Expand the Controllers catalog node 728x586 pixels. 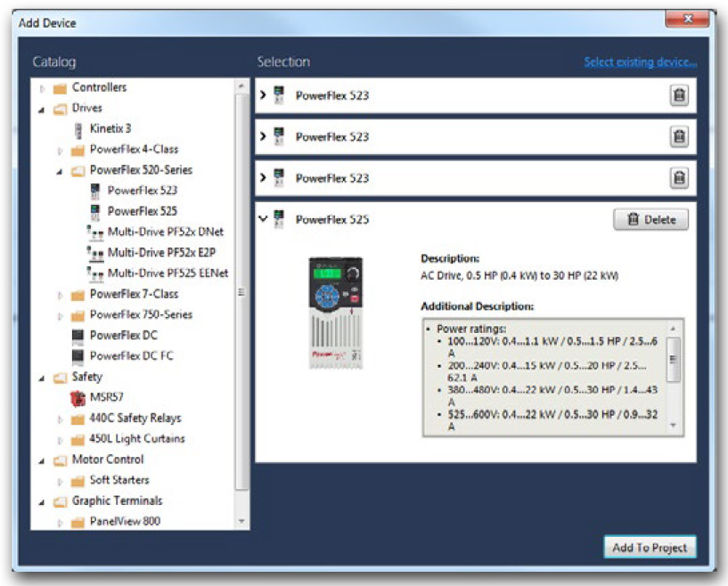[x=42, y=88]
